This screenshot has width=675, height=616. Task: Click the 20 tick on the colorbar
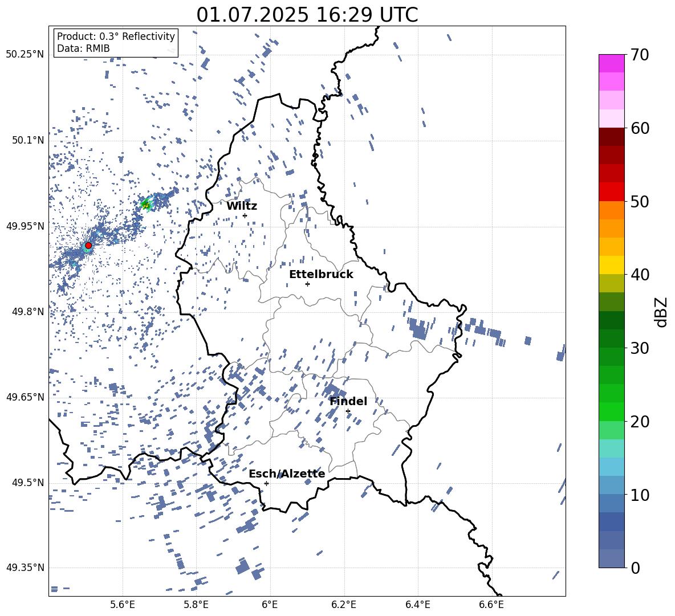639,422
